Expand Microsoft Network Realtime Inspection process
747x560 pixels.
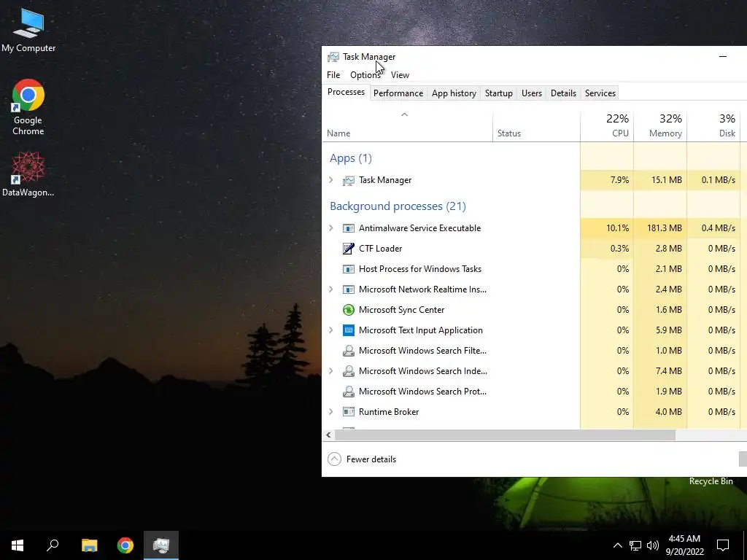coord(331,289)
